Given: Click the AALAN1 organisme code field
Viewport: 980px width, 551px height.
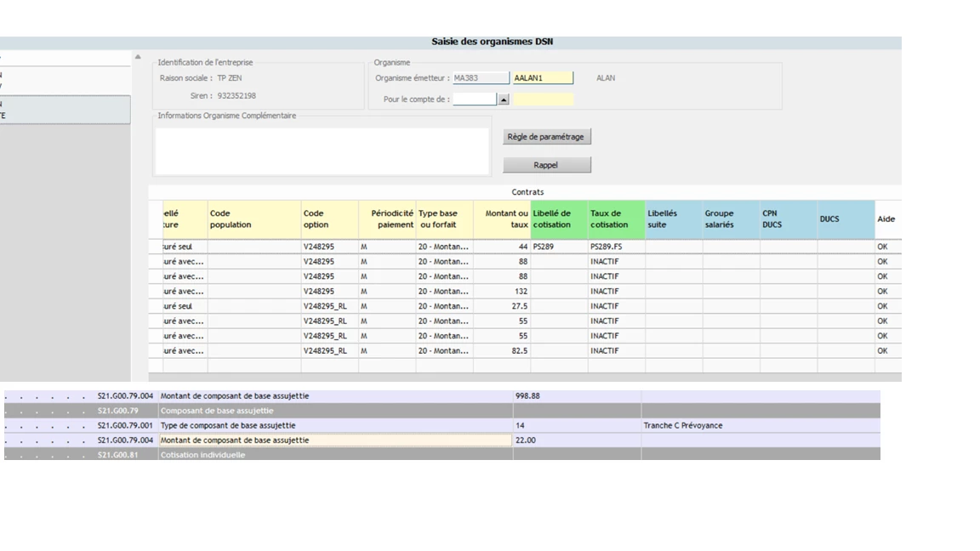Looking at the screenshot, I should (543, 78).
